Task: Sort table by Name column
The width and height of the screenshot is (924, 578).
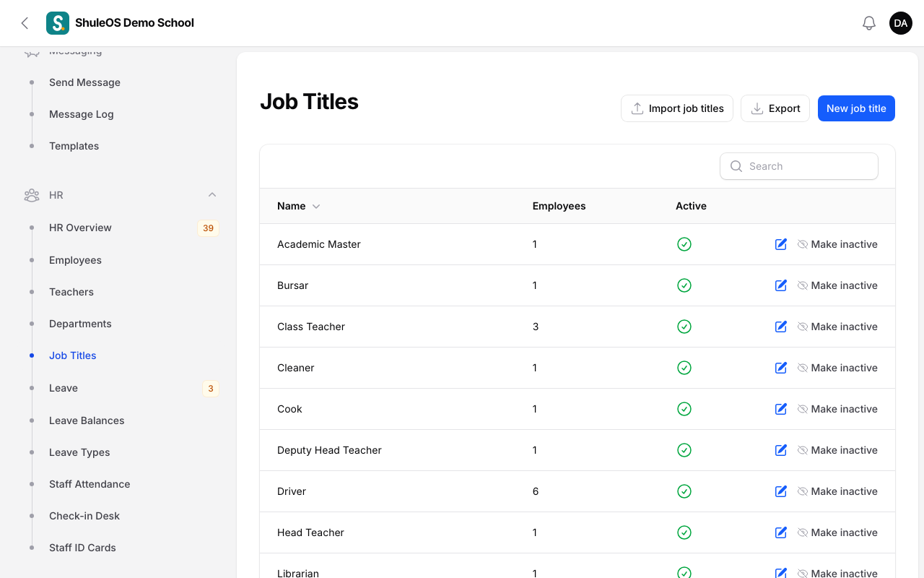Action: click(x=298, y=206)
